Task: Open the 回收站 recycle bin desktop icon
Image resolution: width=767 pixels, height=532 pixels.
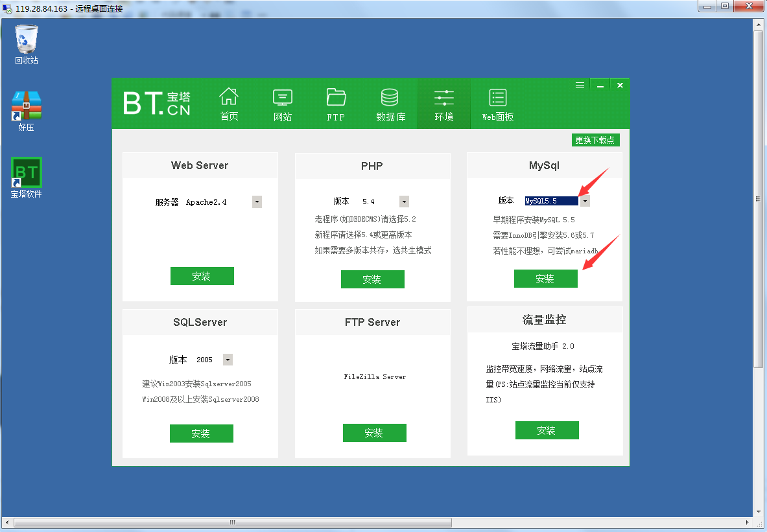Action: click(27, 44)
